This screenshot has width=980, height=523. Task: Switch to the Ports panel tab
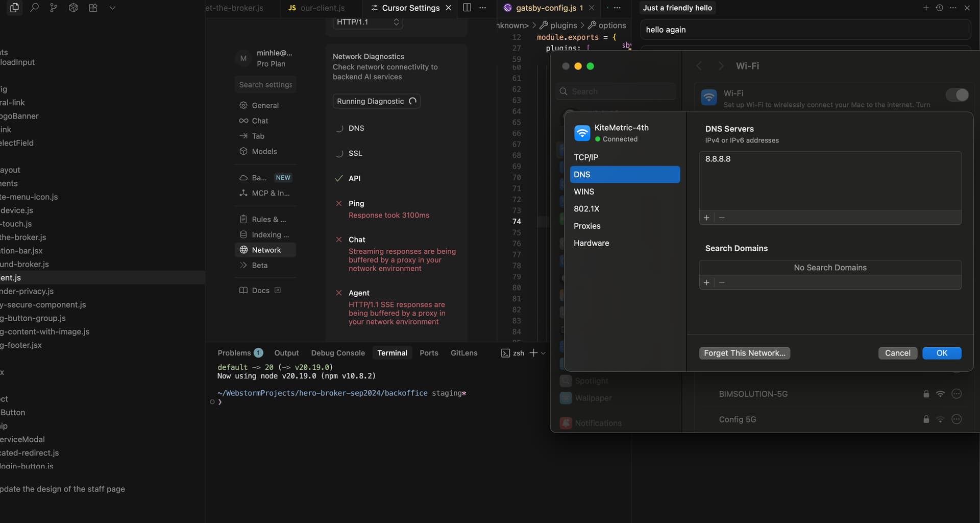click(x=429, y=353)
